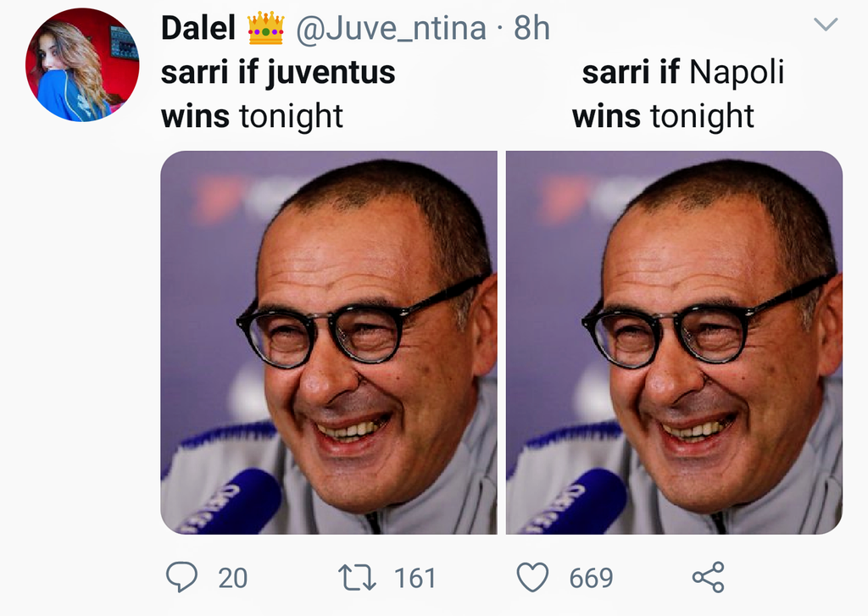Like the tweet with the heart icon
868x616 pixels.
(x=533, y=578)
